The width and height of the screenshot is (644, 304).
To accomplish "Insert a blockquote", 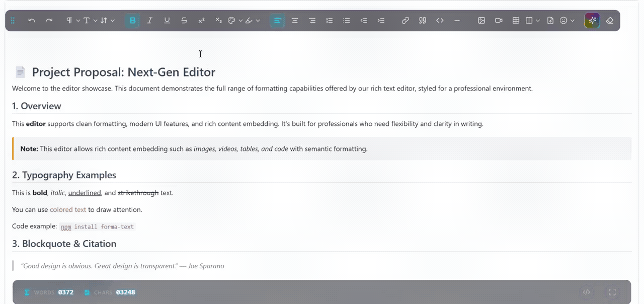I will [423, 21].
